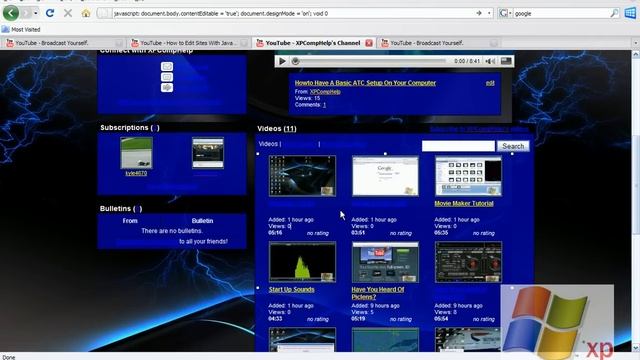Click the channel video search field

458,146
